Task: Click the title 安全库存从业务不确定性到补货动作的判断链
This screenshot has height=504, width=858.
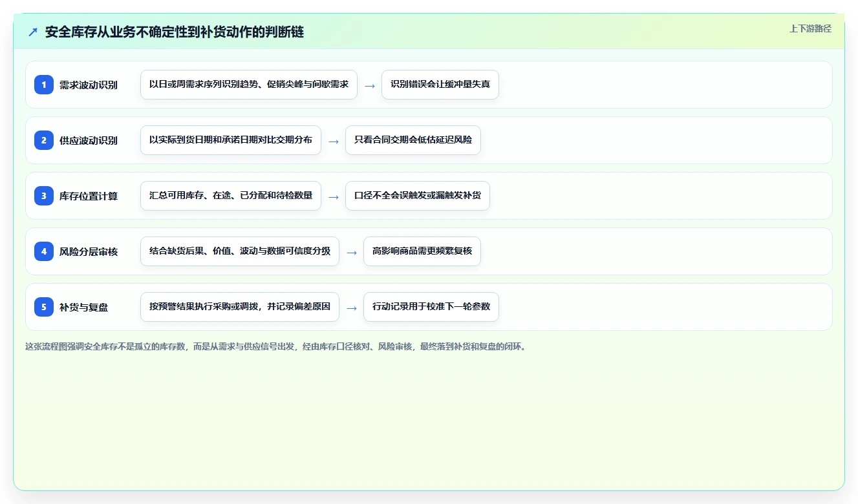Action: [x=175, y=32]
